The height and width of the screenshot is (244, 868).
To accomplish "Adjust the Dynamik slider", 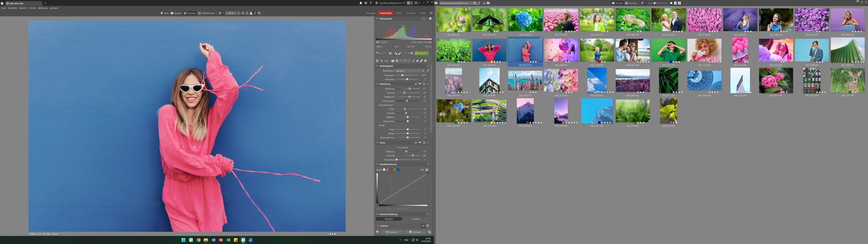I will 408,156.
